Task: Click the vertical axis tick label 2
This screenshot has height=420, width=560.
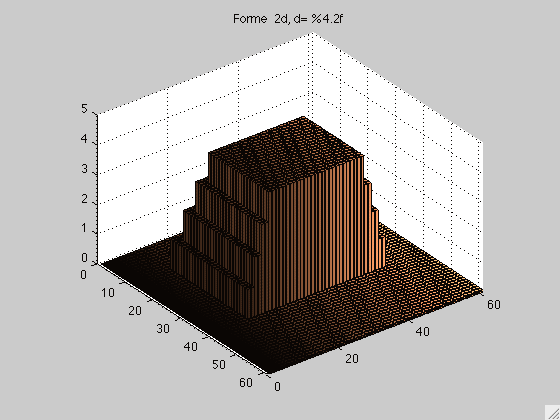Action: coord(84,199)
